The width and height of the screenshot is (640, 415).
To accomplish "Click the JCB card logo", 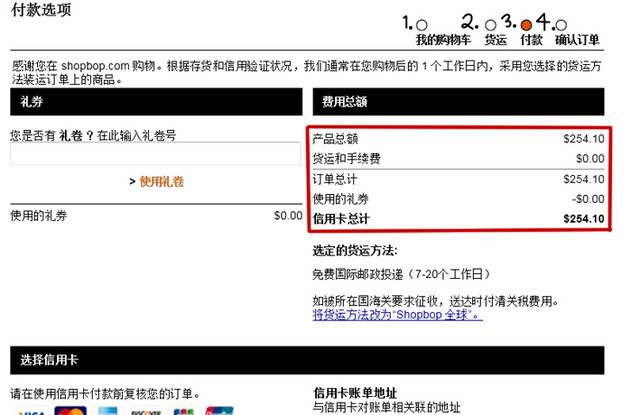I will [184, 411].
